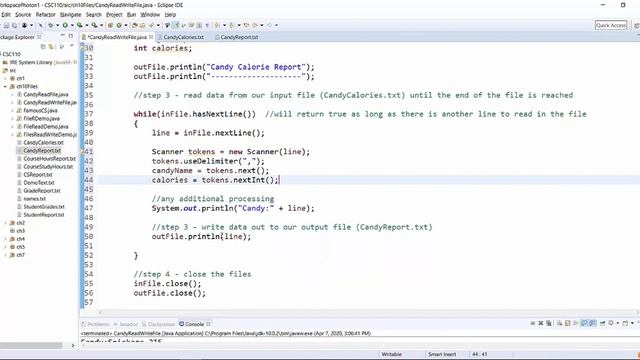Toggle Pin Console button
The width and height of the screenshot is (640, 360).
[602, 323]
